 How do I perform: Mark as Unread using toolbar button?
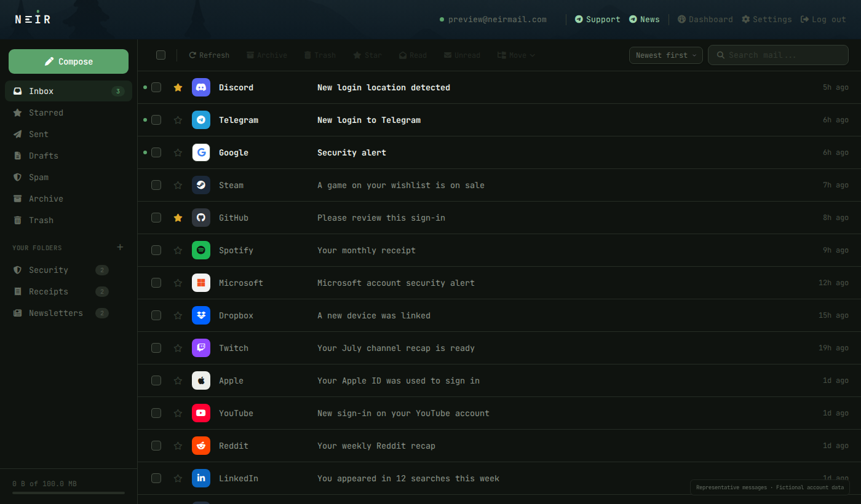pyautogui.click(x=462, y=55)
